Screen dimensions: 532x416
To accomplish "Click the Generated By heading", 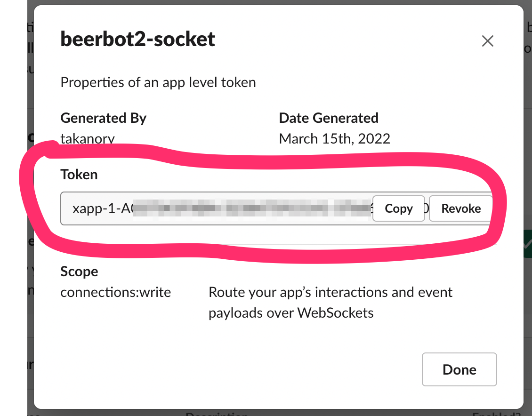I will [x=103, y=118].
